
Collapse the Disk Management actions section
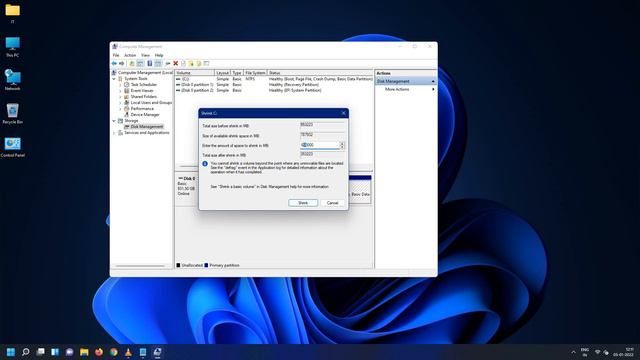[x=433, y=81]
